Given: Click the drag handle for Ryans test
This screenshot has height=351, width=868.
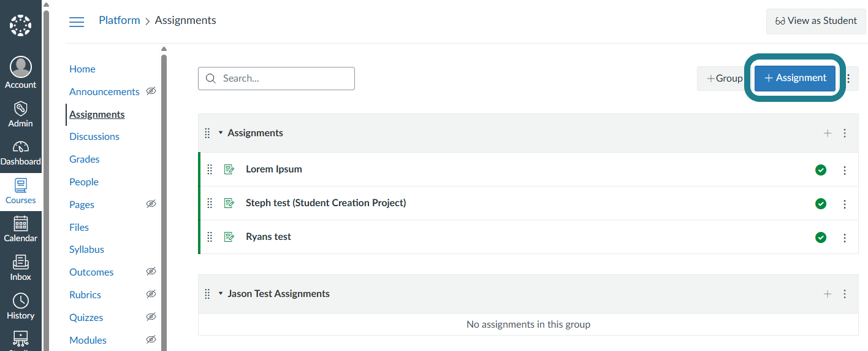Looking at the screenshot, I should pos(210,237).
